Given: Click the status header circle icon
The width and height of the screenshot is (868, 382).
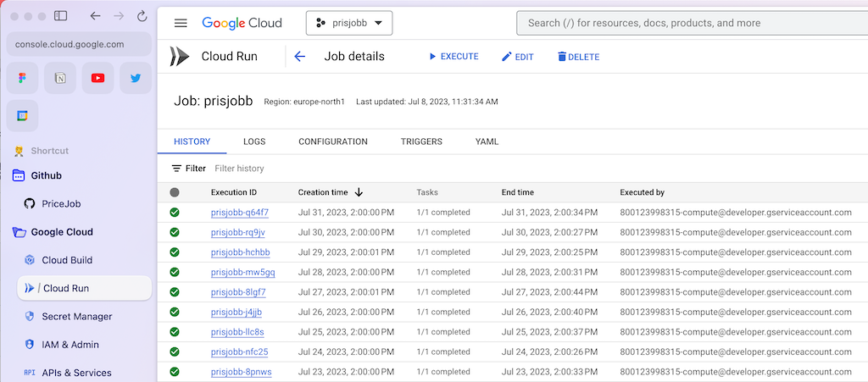Looking at the screenshot, I should pos(175,192).
